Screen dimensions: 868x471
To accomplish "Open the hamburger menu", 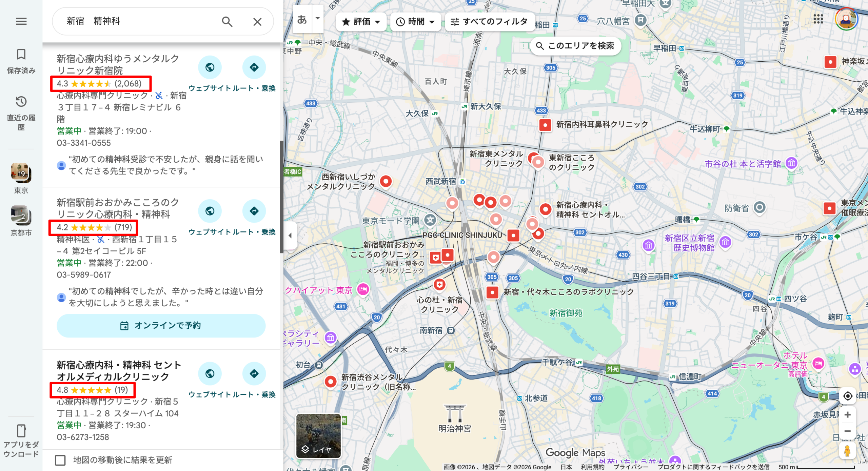I will tap(21, 21).
